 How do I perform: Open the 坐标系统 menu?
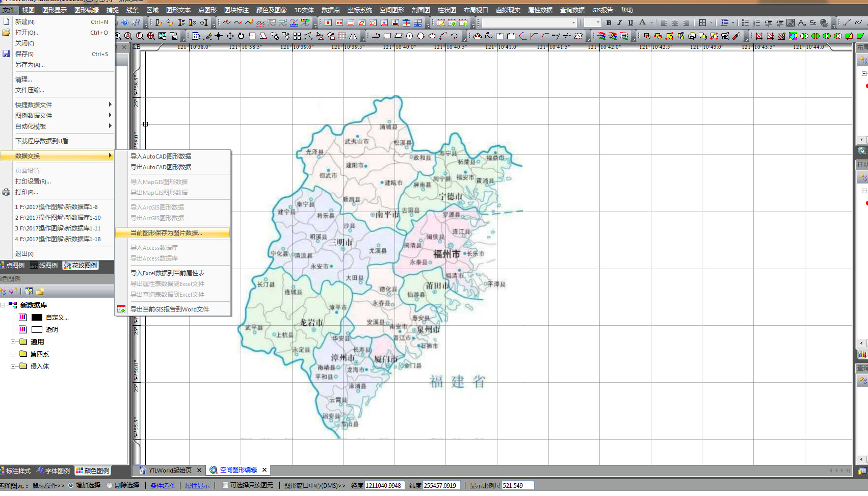(x=360, y=10)
